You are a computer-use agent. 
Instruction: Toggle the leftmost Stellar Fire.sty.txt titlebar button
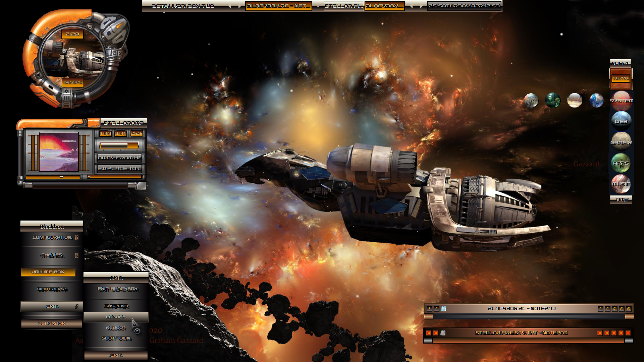point(429,333)
